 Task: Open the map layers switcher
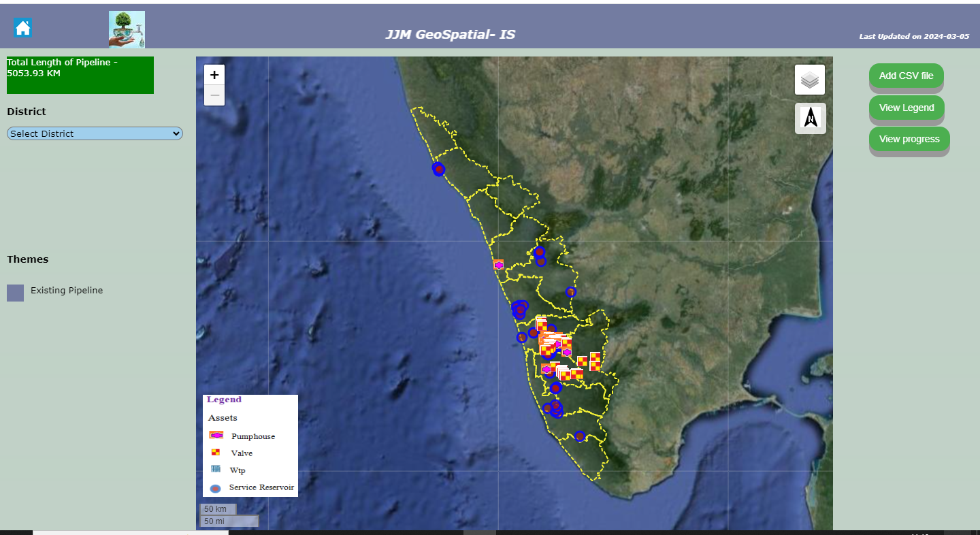[809, 80]
